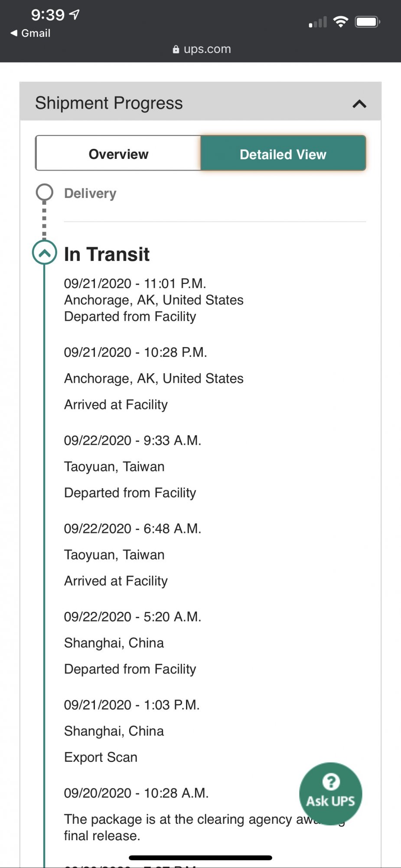The width and height of the screenshot is (401, 868).
Task: Select the Detailed View tab
Action: pyautogui.click(x=283, y=154)
